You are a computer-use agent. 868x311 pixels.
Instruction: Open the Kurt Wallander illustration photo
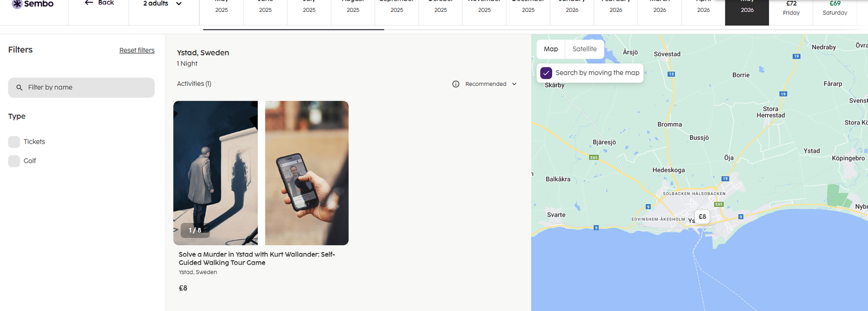point(215,173)
